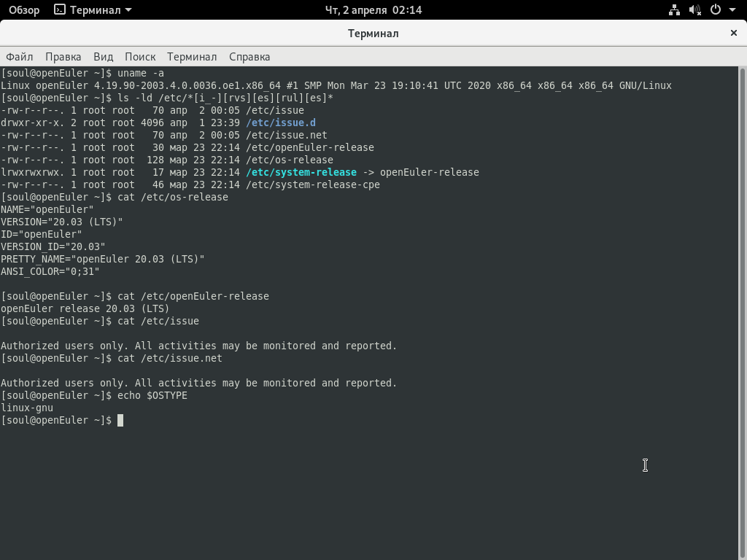Click the linux-gnu output line
Viewport: 747px width, 560px height.
tap(27, 408)
